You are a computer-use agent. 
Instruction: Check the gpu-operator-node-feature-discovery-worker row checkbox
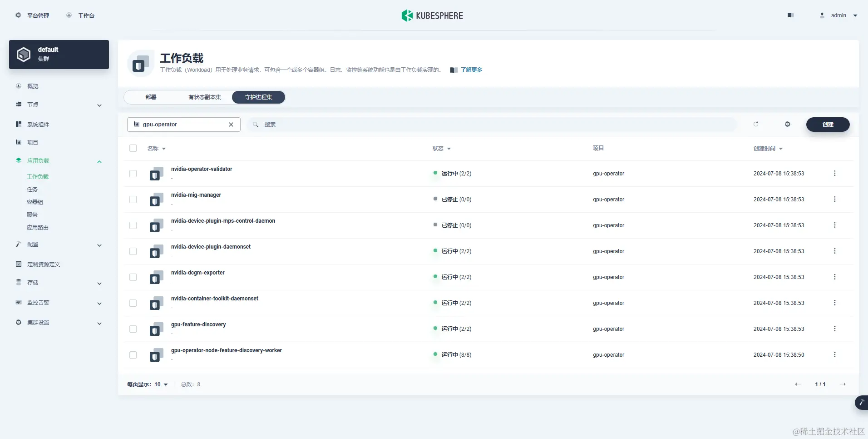[x=133, y=355]
